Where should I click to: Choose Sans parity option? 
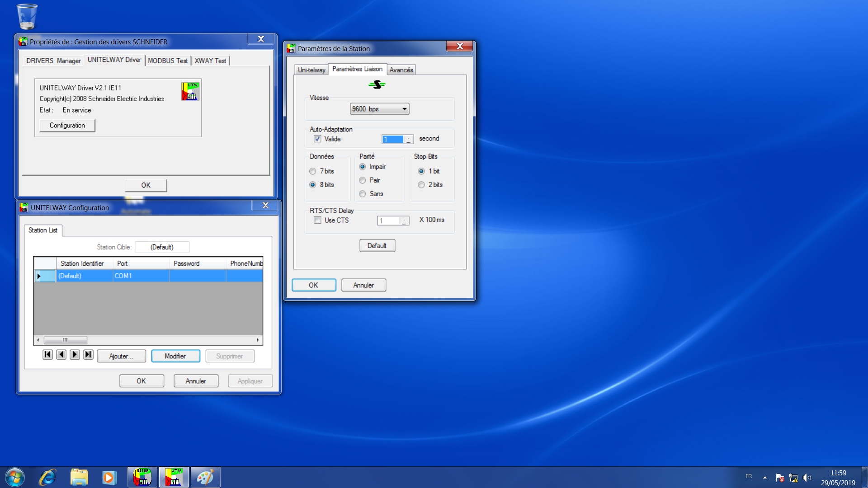coord(363,194)
